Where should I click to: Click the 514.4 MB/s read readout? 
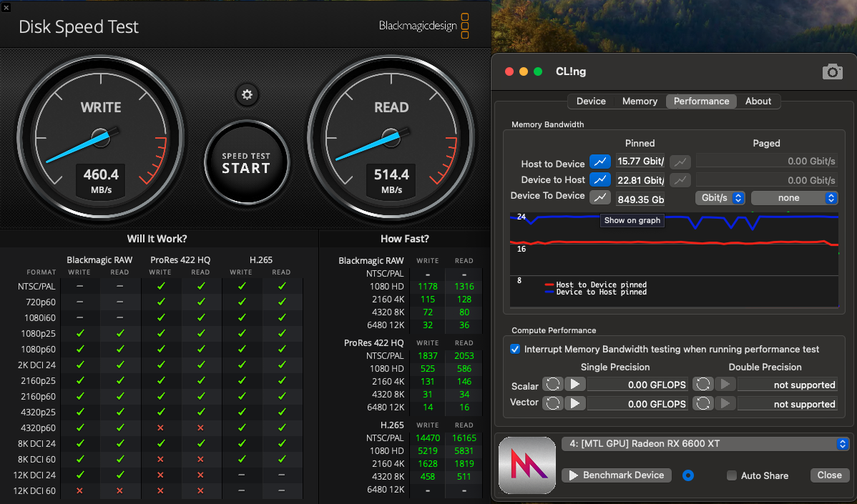tap(391, 181)
